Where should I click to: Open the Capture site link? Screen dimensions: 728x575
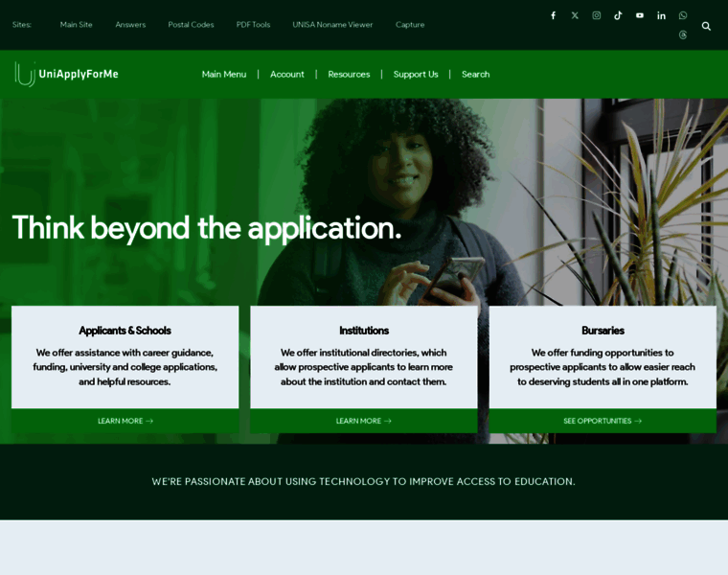(410, 25)
